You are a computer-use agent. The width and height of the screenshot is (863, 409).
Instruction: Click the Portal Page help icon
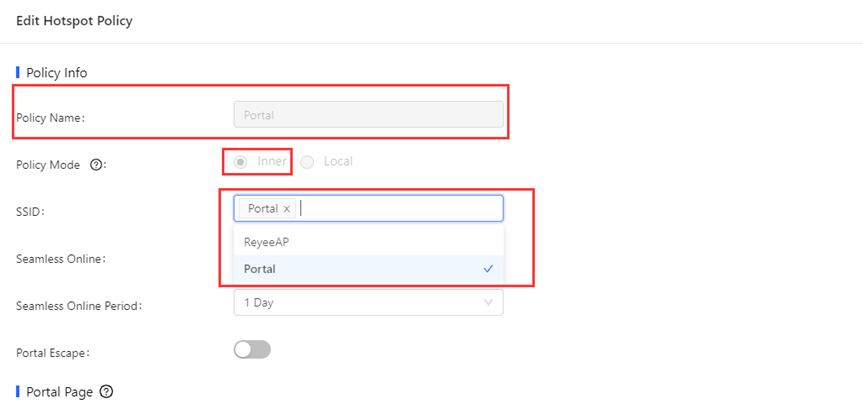107,392
